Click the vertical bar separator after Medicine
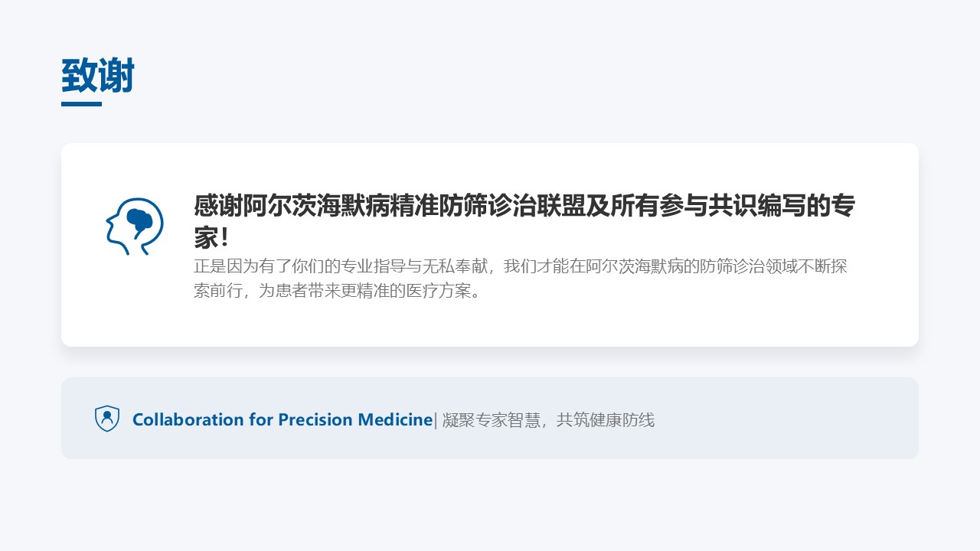Image resolution: width=980 pixels, height=551 pixels. (x=436, y=419)
